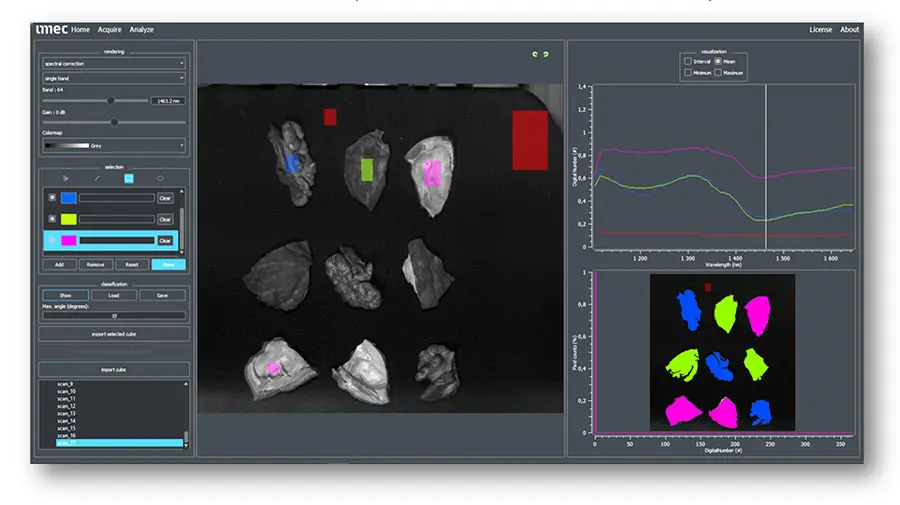Go to the Analyze menu

[x=141, y=29]
